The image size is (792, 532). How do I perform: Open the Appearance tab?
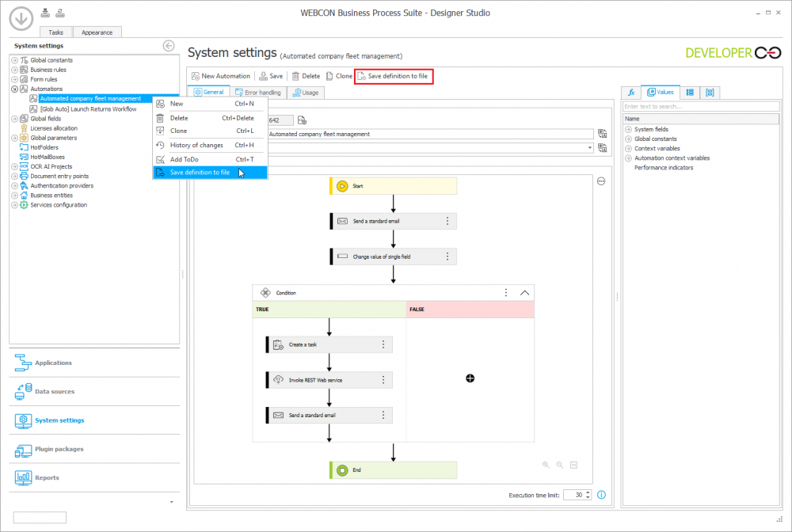coord(97,32)
